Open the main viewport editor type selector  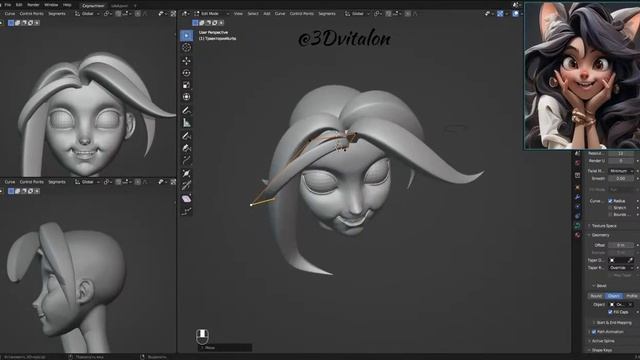[185, 13]
